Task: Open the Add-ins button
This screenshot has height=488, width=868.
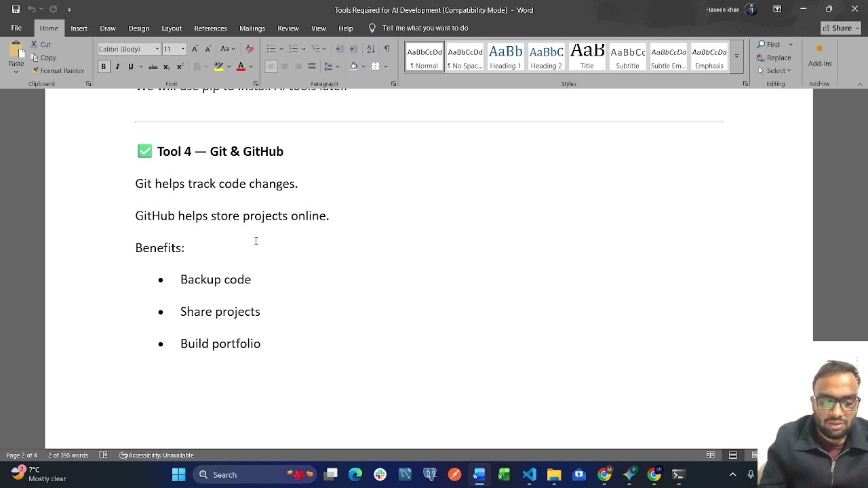Action: (x=820, y=56)
